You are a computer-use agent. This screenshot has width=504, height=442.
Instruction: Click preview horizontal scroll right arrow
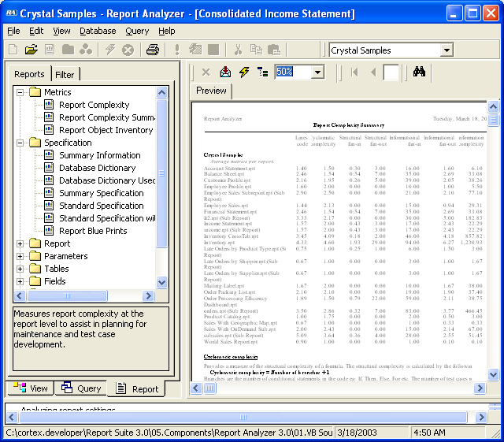tap(480, 388)
